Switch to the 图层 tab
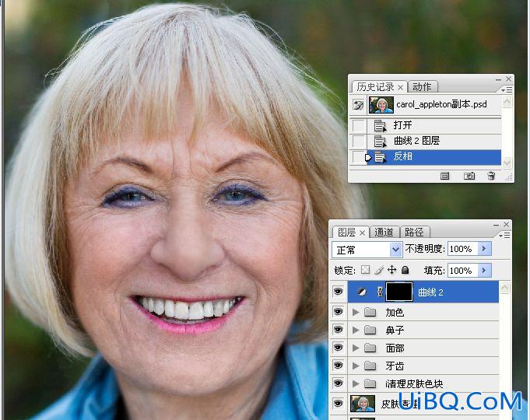 coord(346,233)
